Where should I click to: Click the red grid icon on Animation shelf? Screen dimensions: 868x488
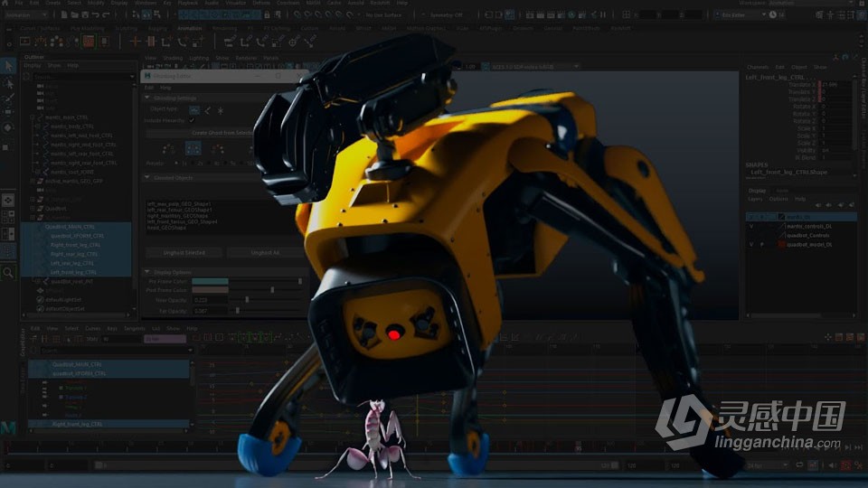coord(88,41)
